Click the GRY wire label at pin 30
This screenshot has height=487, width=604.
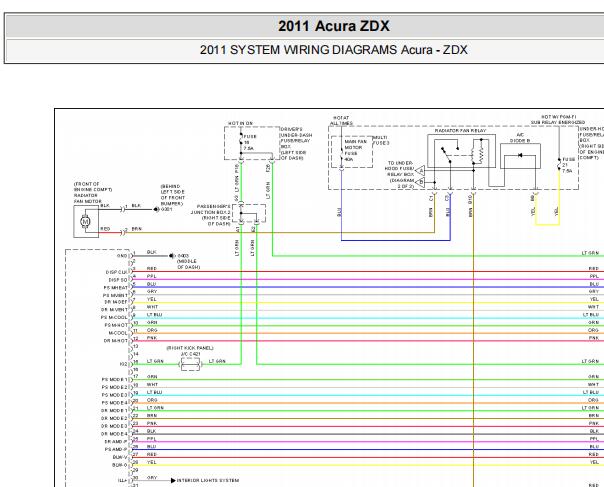tap(152, 478)
